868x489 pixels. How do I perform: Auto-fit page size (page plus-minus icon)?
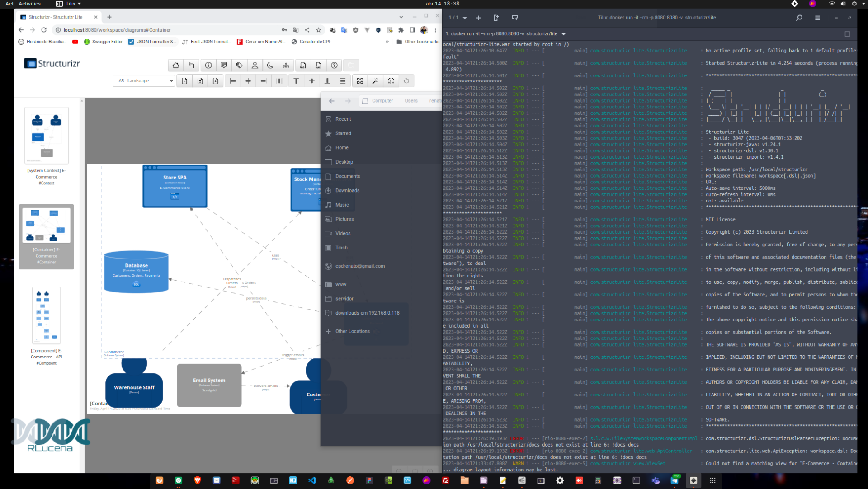pos(200,81)
